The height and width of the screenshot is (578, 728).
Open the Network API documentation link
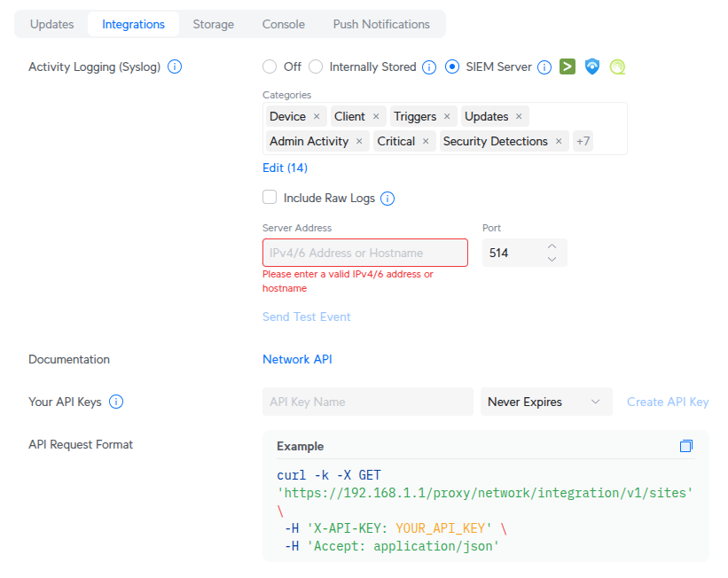pyautogui.click(x=297, y=359)
